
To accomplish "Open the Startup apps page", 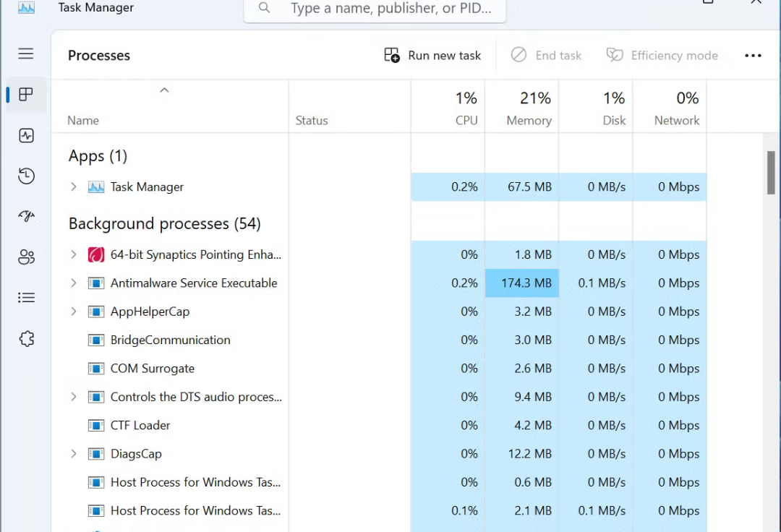I will click(26, 216).
